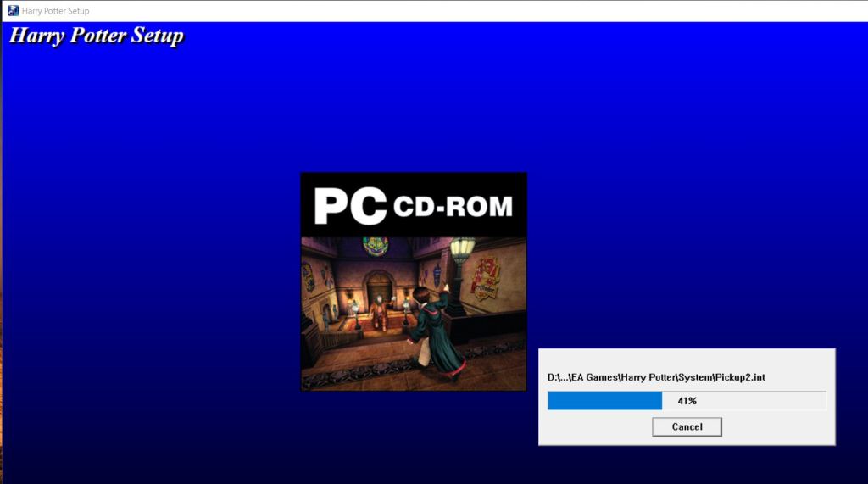Viewport: 868px width, 484px height.
Task: Click the Hogwarts crest stained glass window
Action: point(376,246)
